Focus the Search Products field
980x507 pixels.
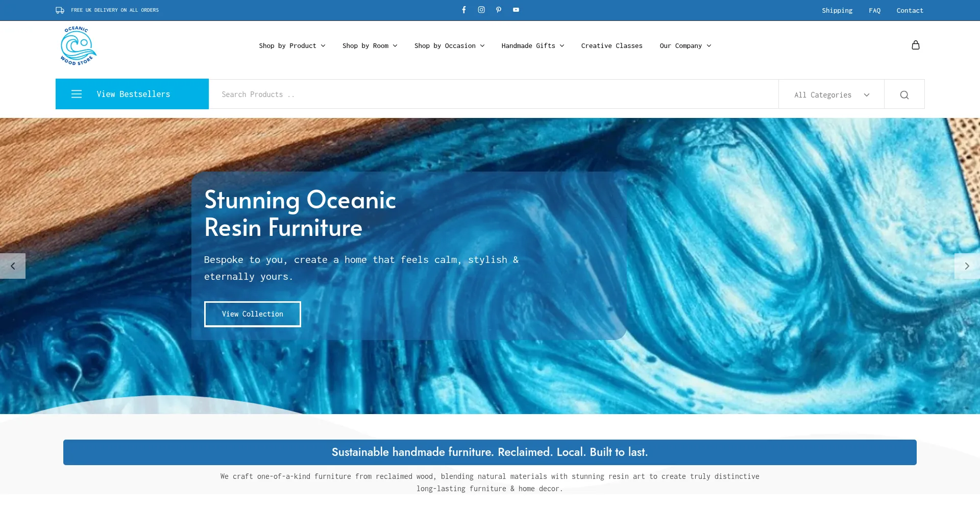(494, 94)
